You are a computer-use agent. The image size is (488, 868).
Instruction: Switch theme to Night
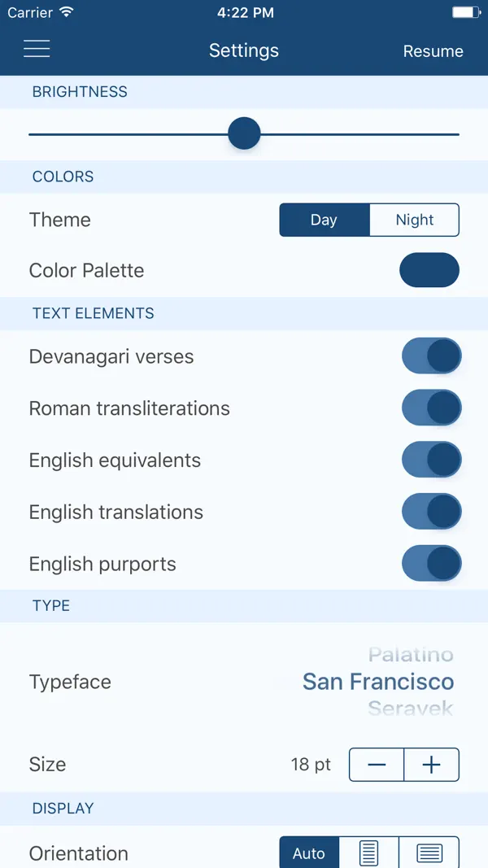414,220
